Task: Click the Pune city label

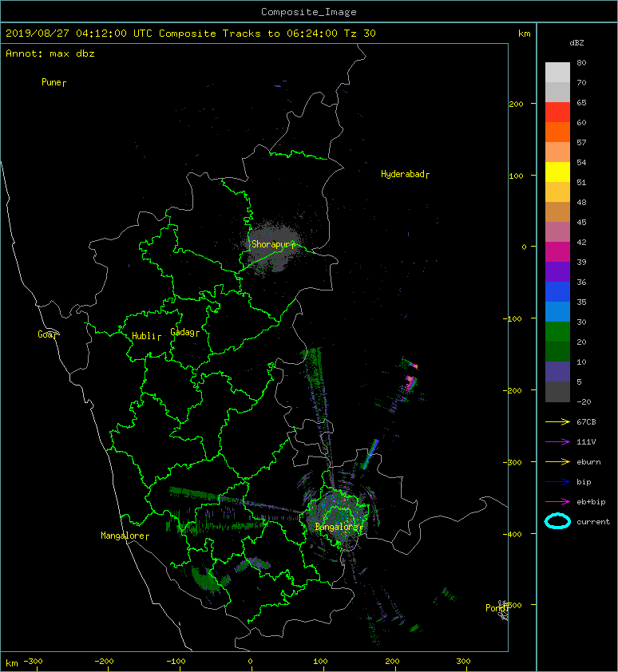Action: [51, 82]
